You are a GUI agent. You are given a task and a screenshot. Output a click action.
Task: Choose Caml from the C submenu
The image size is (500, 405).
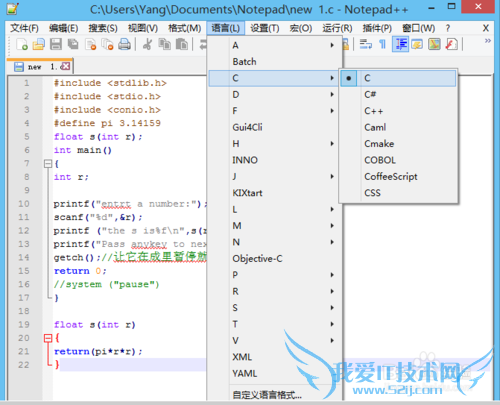[398, 127]
